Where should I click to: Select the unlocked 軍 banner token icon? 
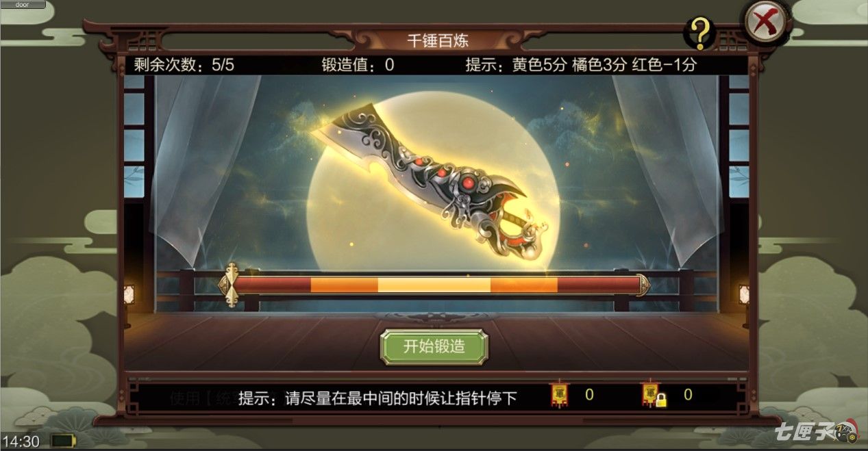560,395
